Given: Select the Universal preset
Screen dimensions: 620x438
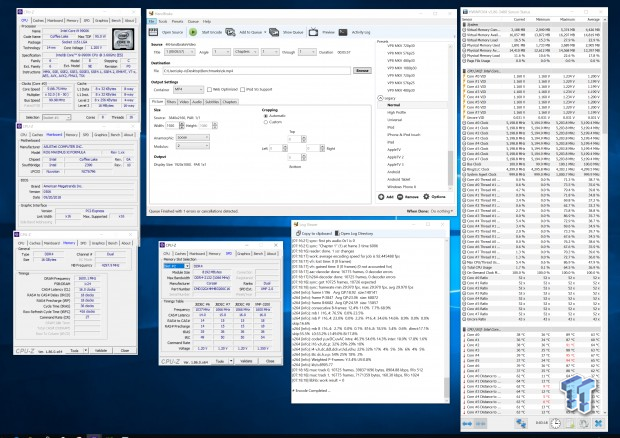Looking at the screenshot, I should (x=394, y=120).
